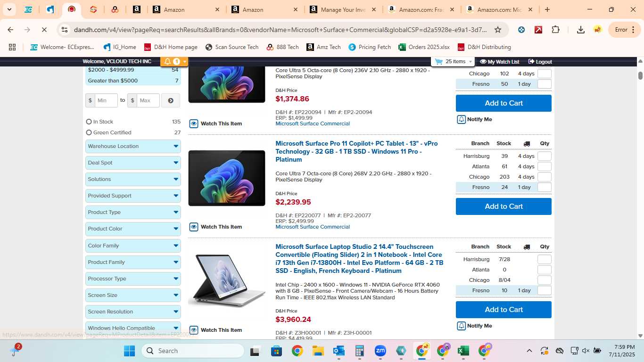Open Calculator from the taskbar
Viewport: 644px width, 362px height.
pyautogui.click(x=360, y=351)
